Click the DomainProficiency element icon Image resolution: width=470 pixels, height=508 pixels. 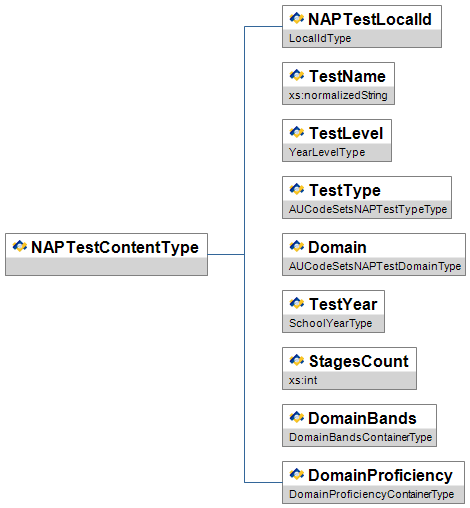pyautogui.click(x=297, y=475)
